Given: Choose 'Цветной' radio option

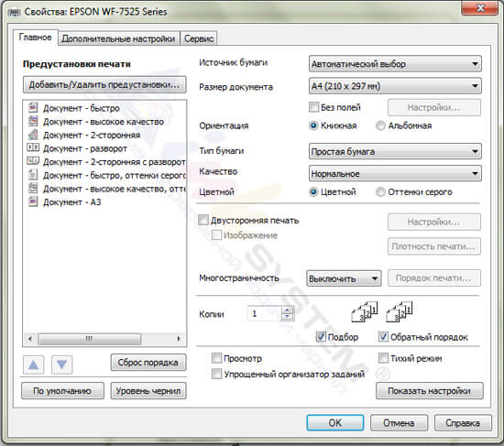Looking at the screenshot, I should point(313,191).
